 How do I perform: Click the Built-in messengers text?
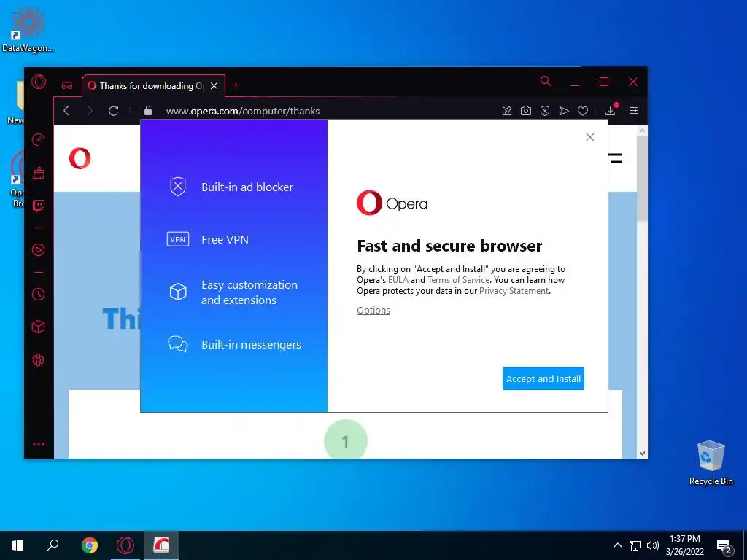coord(251,345)
